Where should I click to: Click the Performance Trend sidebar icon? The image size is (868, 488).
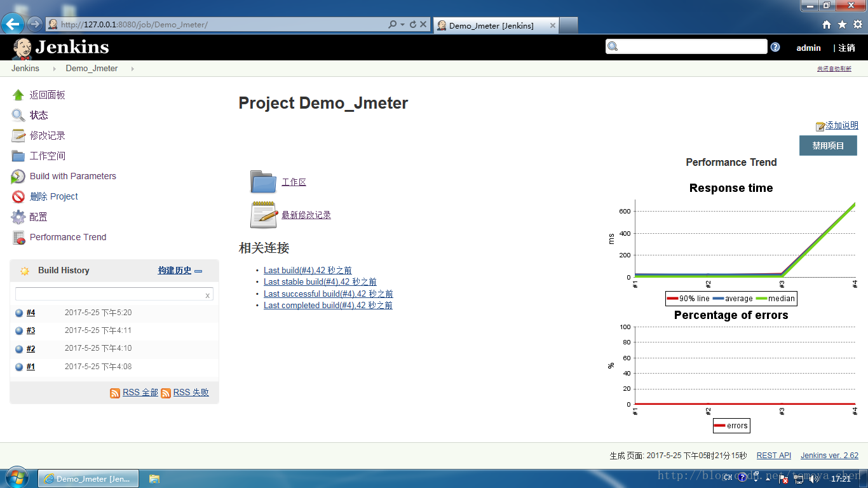[x=18, y=238]
